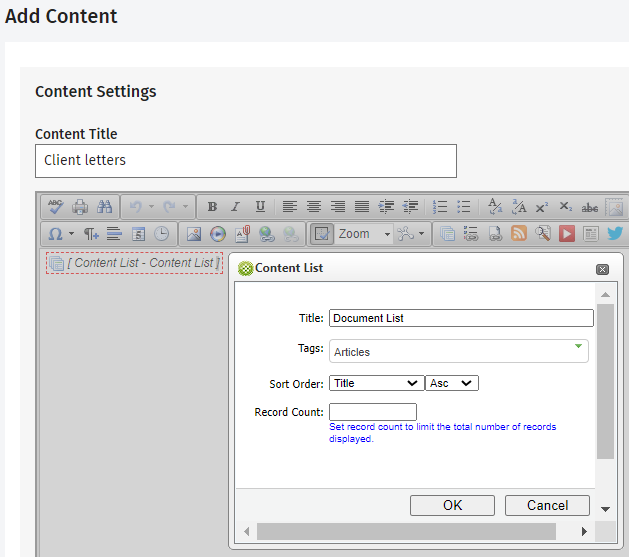
Task: Insert a numbered list
Action: tap(440, 207)
